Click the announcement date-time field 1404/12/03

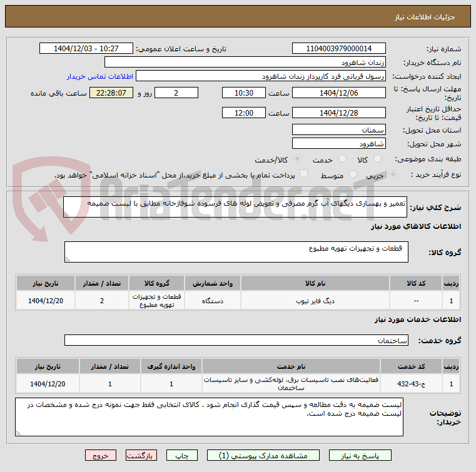coord(86,48)
